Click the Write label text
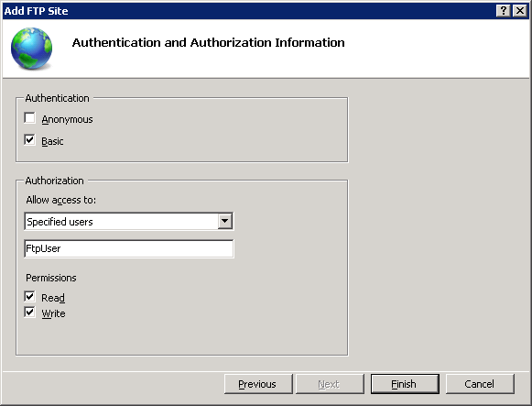The height and width of the screenshot is (406, 532). [x=53, y=313]
